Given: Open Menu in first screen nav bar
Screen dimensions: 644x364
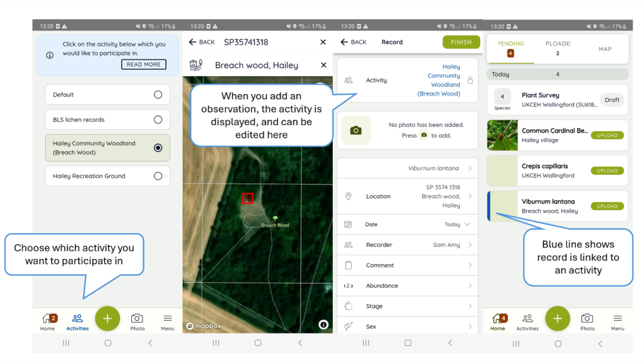Looking at the screenshot, I should [x=167, y=321].
